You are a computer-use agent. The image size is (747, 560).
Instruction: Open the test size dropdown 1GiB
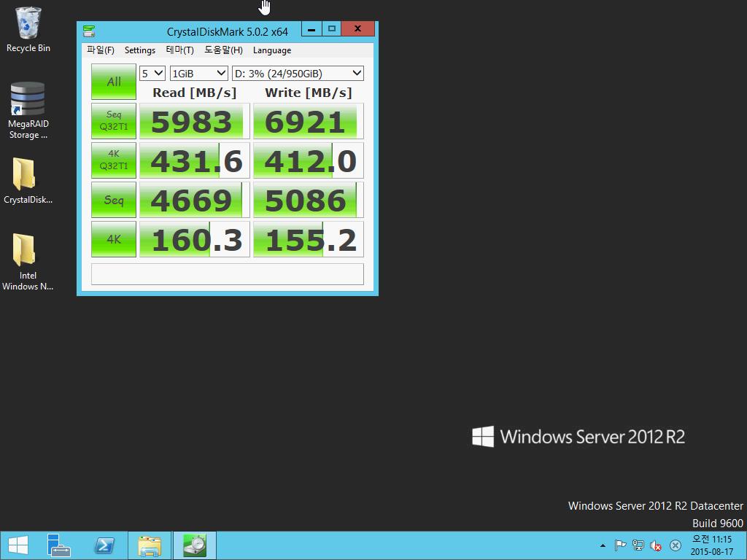199,74
